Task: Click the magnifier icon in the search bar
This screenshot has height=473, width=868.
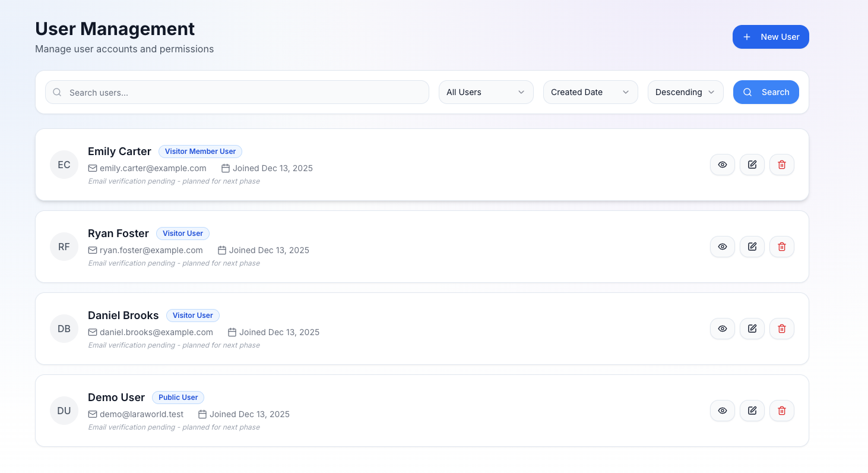Action: (57, 92)
